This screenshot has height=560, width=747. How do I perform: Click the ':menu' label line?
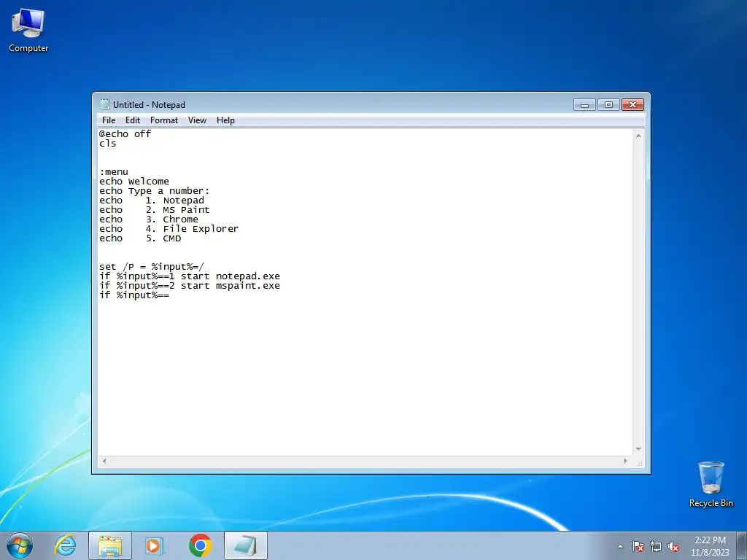114,172
